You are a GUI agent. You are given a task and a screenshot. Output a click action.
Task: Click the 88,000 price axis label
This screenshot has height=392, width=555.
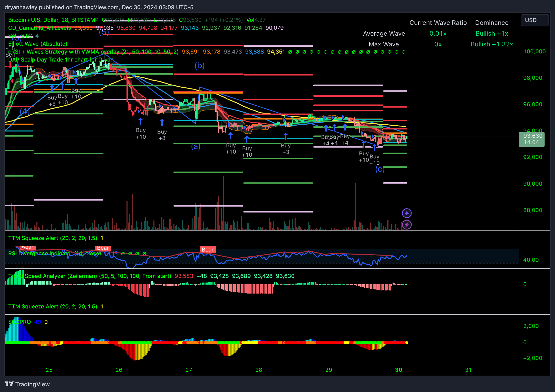[533, 210]
